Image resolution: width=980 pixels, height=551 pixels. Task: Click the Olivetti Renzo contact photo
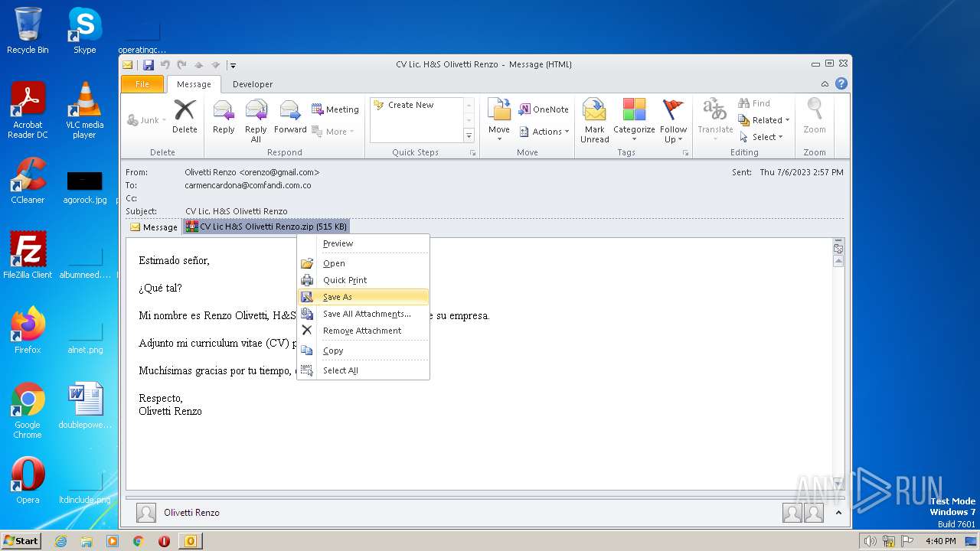tap(146, 513)
